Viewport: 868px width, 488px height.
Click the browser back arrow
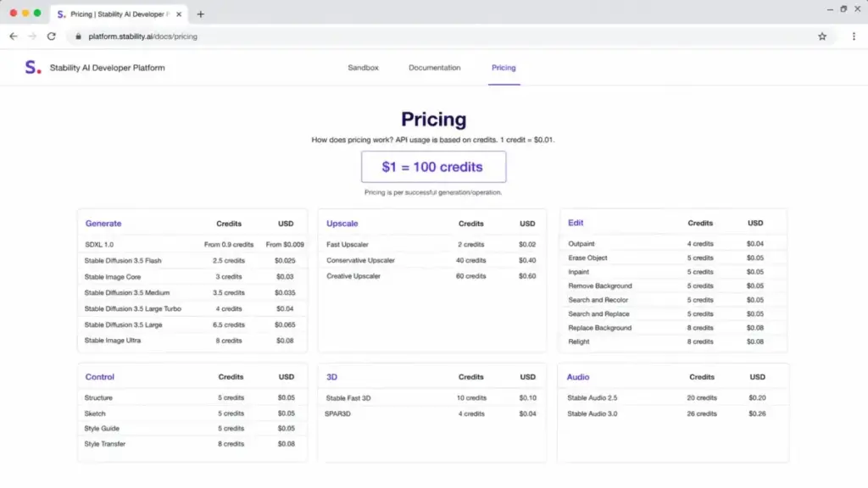click(x=14, y=36)
